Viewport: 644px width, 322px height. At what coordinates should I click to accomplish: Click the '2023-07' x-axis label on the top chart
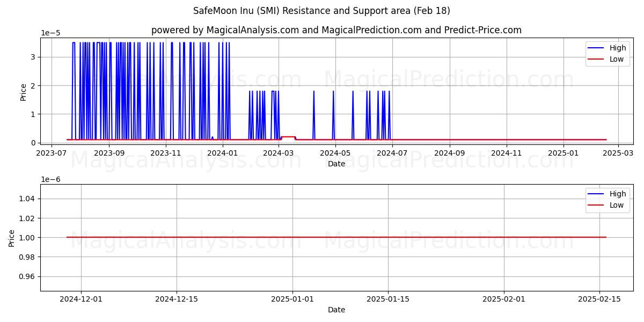(52, 153)
